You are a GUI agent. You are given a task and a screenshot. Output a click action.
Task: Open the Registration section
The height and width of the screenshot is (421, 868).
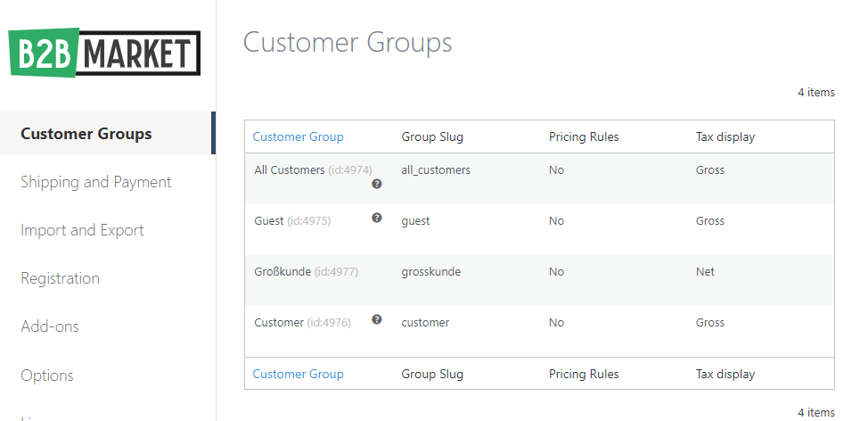pyautogui.click(x=60, y=278)
